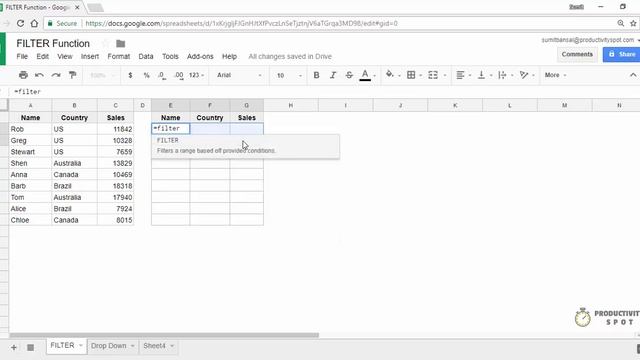The image size is (640, 360).
Task: Open the Help menu
Action: pos(229,56)
